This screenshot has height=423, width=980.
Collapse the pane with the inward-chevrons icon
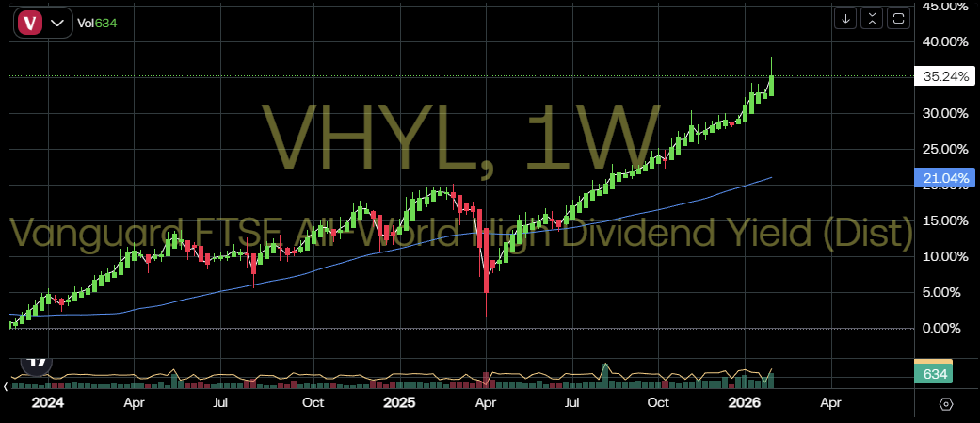point(872,18)
